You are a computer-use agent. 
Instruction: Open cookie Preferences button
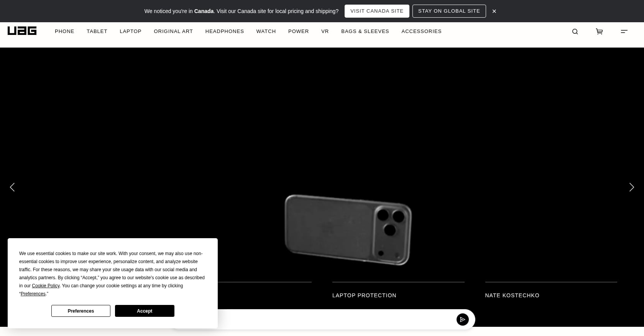pos(81,311)
